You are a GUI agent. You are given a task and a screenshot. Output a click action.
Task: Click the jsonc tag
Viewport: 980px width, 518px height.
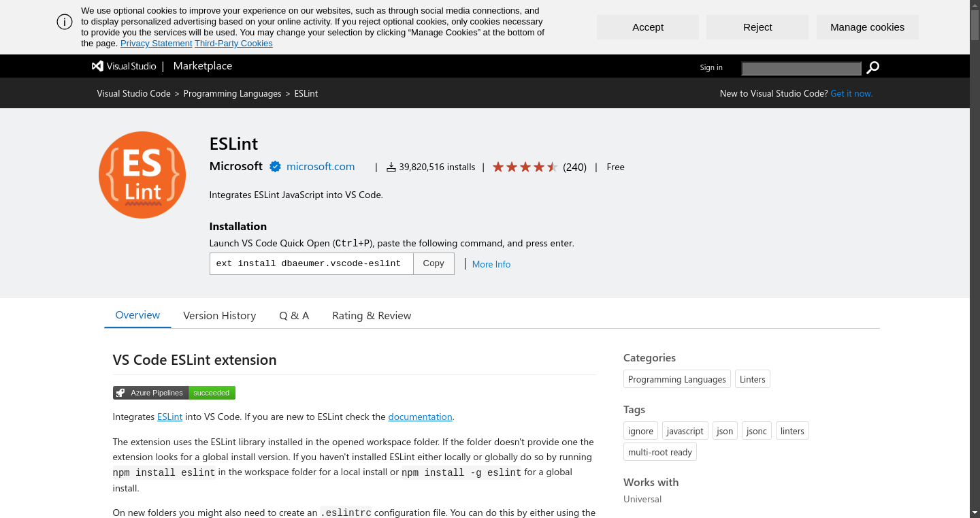click(757, 431)
